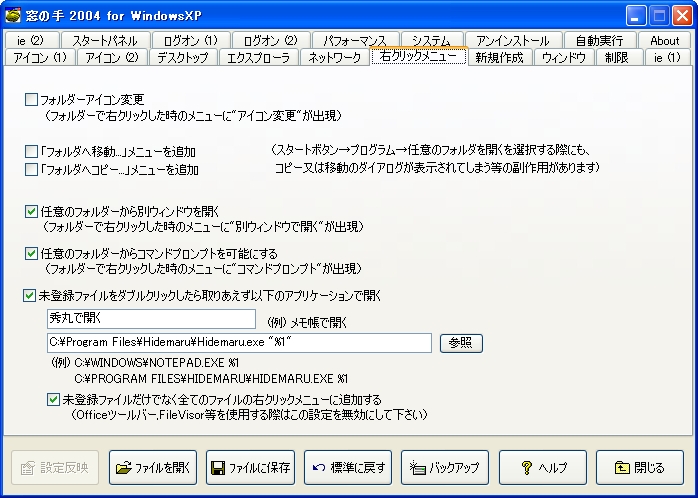698x498 pixels.
Task: Click the 秀丸で開く text field
Action: coord(151,319)
